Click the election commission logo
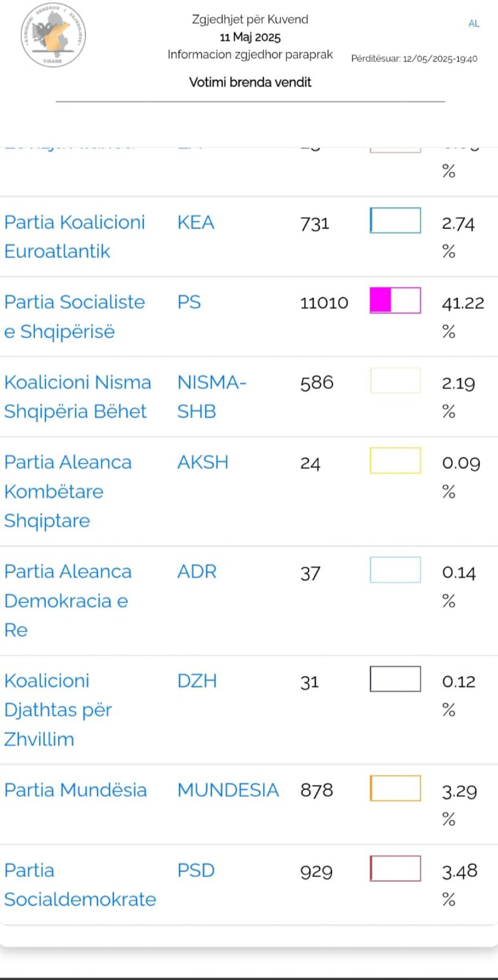 [53, 35]
